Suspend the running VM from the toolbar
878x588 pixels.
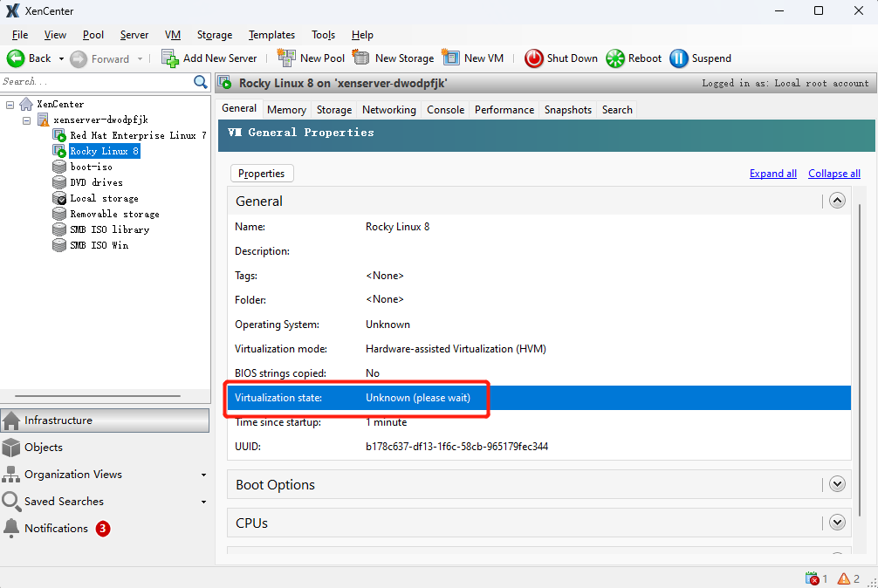[700, 58]
